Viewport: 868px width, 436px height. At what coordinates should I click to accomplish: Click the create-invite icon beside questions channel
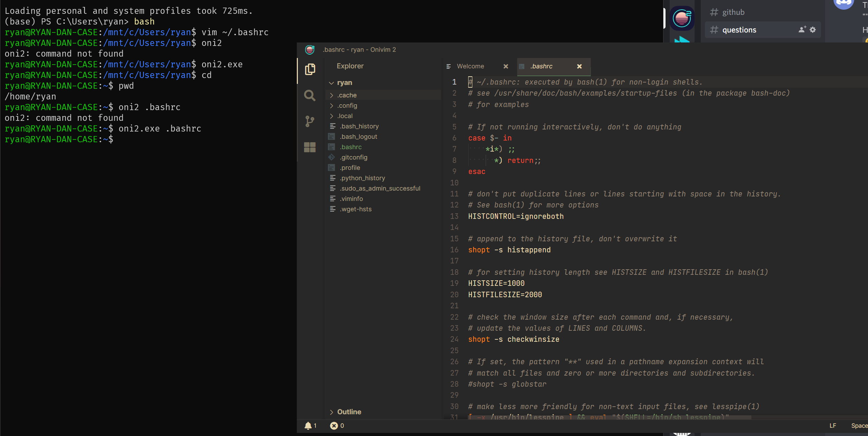[802, 30]
